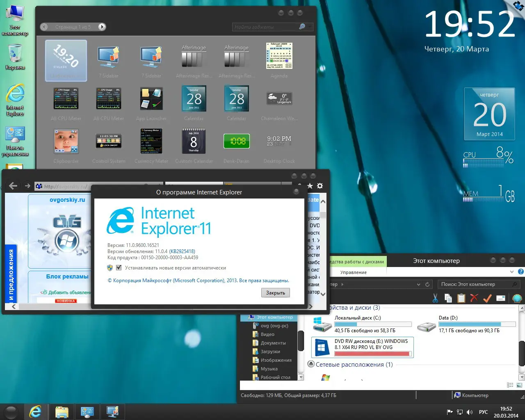This screenshot has width=525, height=420.
Task: Open the gadget search options dropdown arrow
Action: (x=310, y=27)
